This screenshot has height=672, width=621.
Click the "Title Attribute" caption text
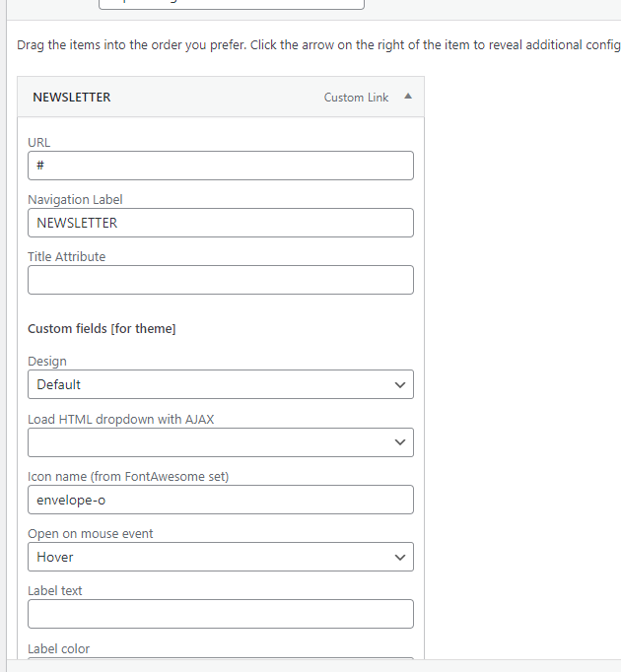point(66,256)
